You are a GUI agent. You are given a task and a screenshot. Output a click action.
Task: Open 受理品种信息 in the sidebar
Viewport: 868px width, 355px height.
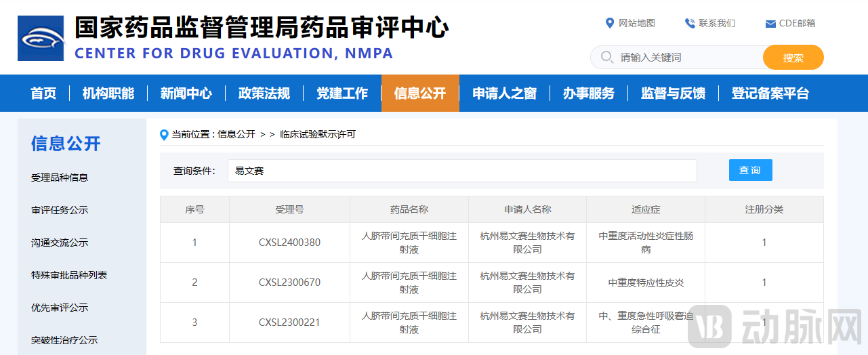[x=60, y=177]
